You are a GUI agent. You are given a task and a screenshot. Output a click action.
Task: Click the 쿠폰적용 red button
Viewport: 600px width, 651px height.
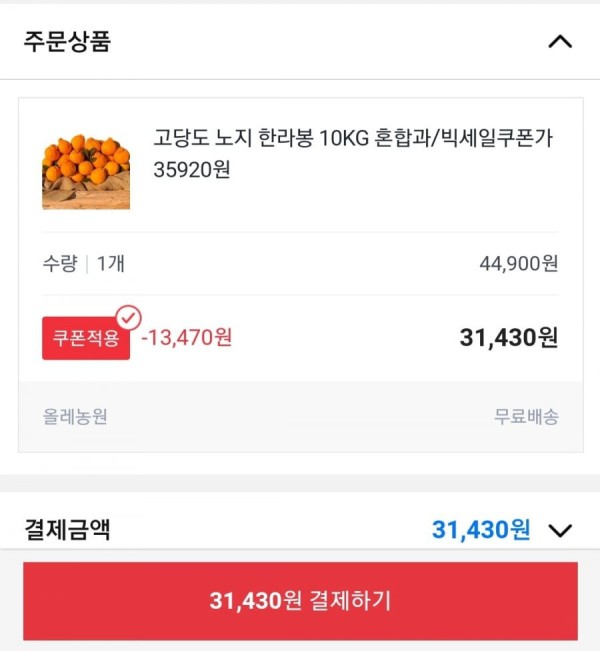click(86, 338)
